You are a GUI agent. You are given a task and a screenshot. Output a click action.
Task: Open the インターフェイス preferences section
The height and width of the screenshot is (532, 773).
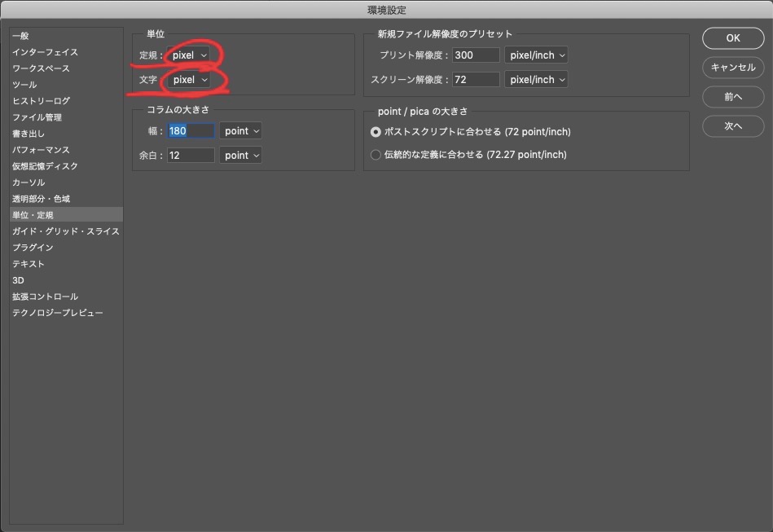coord(45,51)
